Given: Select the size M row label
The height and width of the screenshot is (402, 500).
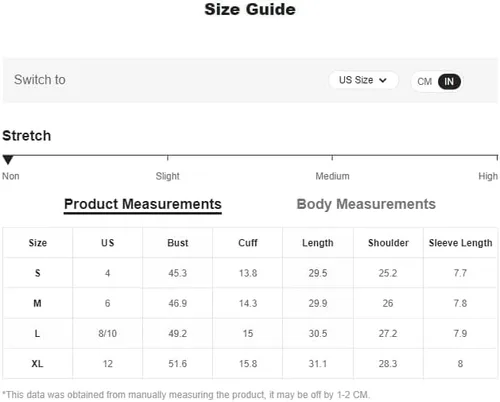Looking at the screenshot, I should [x=37, y=303].
